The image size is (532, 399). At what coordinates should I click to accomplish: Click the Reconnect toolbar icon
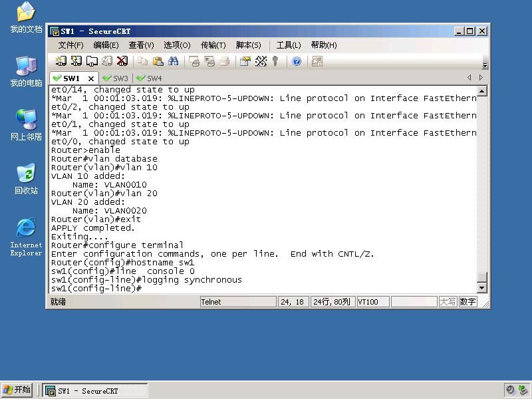(x=107, y=61)
